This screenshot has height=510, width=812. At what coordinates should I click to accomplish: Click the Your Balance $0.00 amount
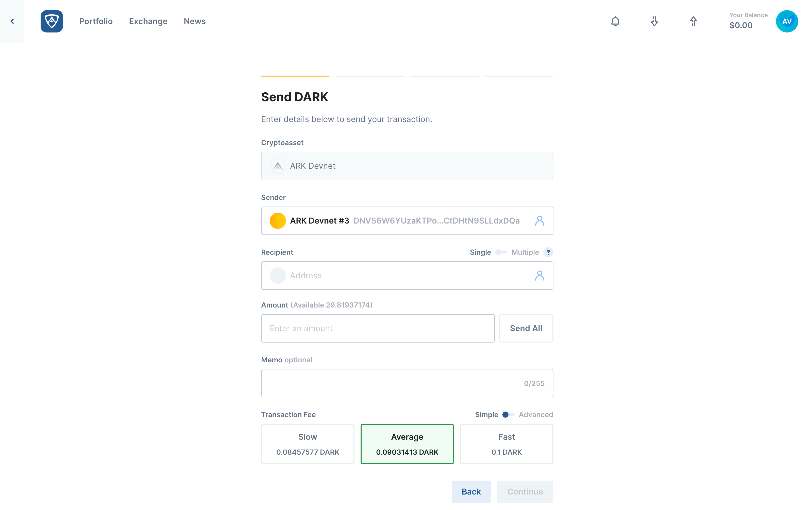coord(741,25)
